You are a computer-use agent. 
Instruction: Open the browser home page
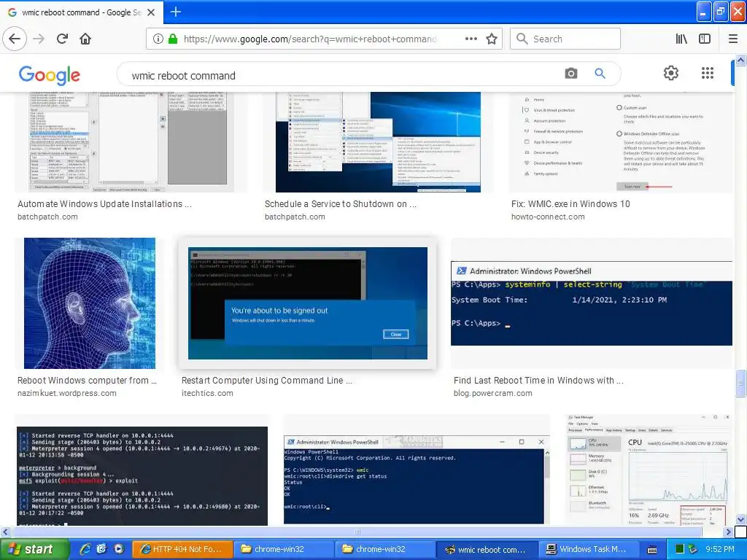tap(85, 39)
